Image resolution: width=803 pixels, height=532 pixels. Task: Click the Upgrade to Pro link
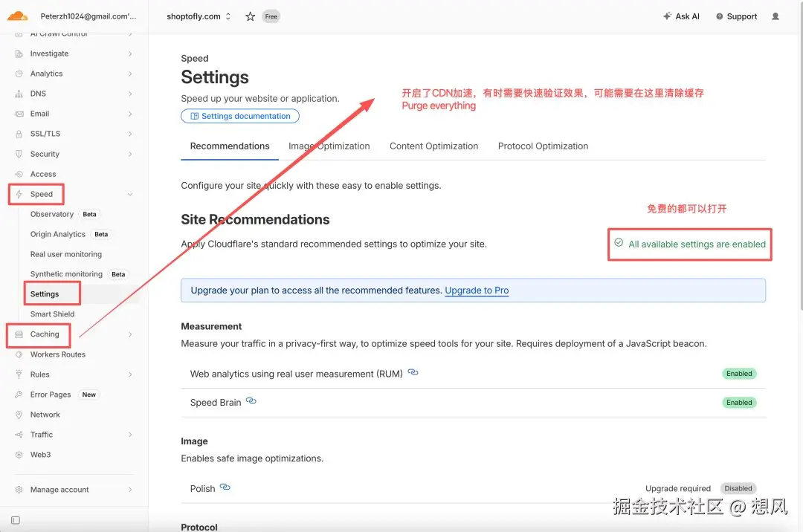coord(477,291)
